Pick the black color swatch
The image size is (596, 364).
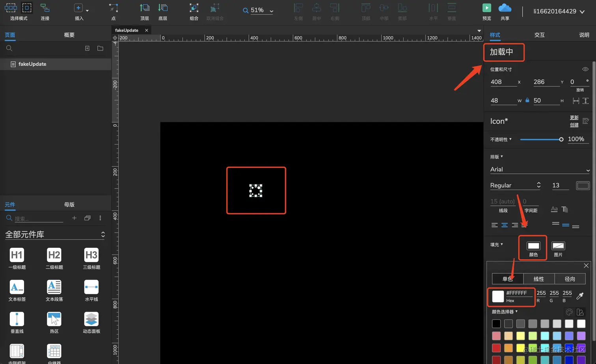click(496, 324)
